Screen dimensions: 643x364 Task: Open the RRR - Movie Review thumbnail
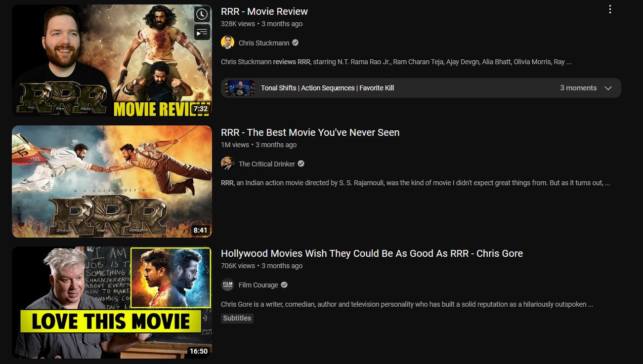pyautogui.click(x=112, y=60)
